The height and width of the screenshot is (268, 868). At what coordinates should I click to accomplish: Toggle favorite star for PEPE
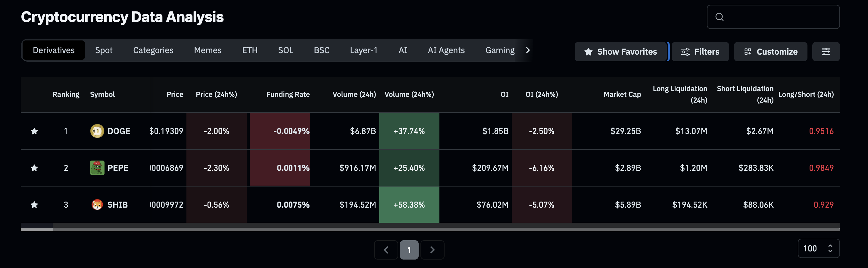[x=34, y=168]
